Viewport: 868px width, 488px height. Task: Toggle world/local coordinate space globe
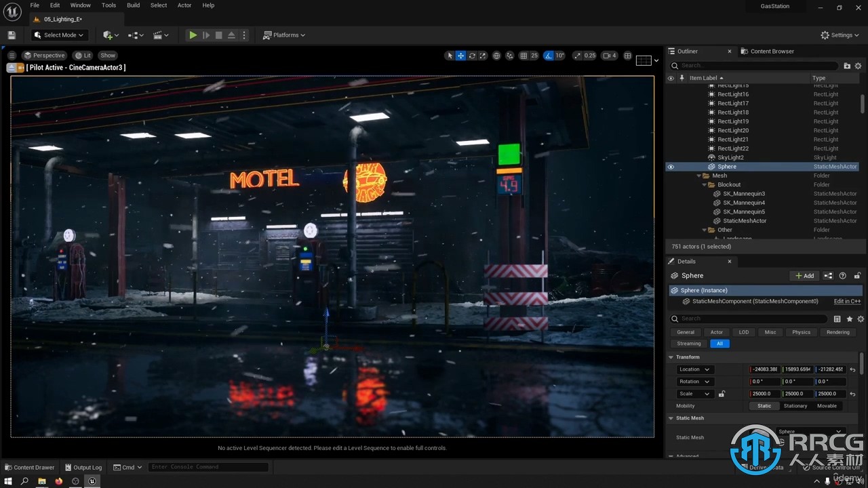point(496,56)
